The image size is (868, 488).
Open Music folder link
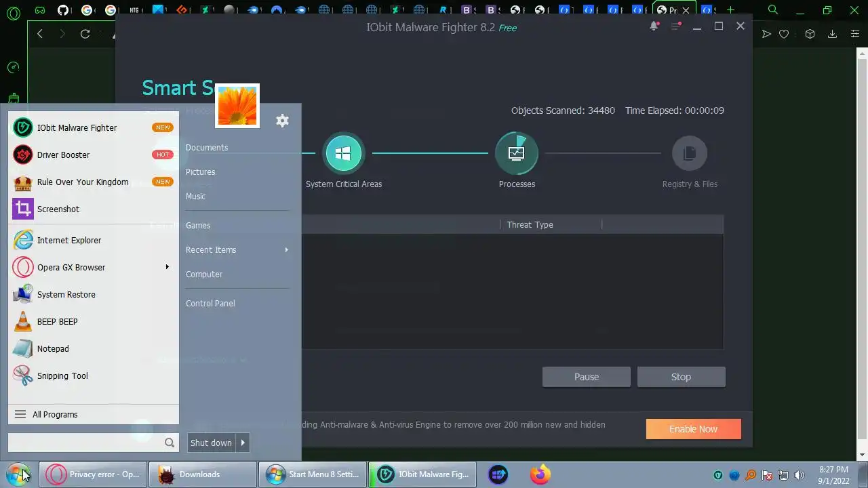[195, 196]
